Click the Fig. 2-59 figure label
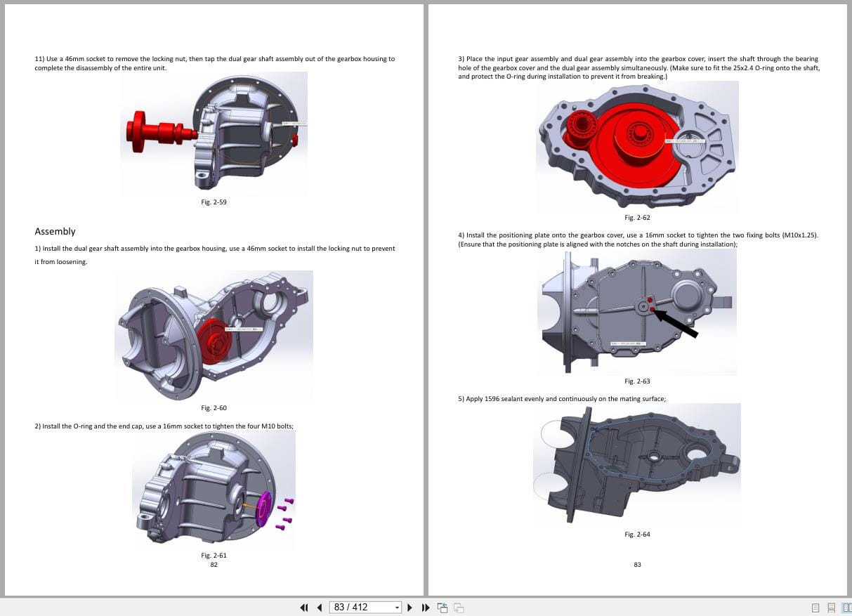Viewport: 852px width, 616px height. (x=214, y=202)
